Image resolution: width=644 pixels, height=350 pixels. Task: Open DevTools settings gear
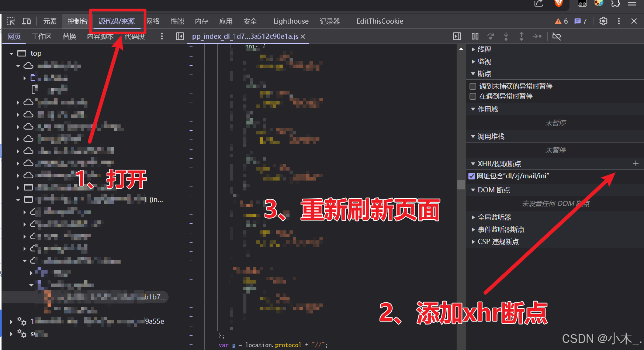(x=603, y=21)
